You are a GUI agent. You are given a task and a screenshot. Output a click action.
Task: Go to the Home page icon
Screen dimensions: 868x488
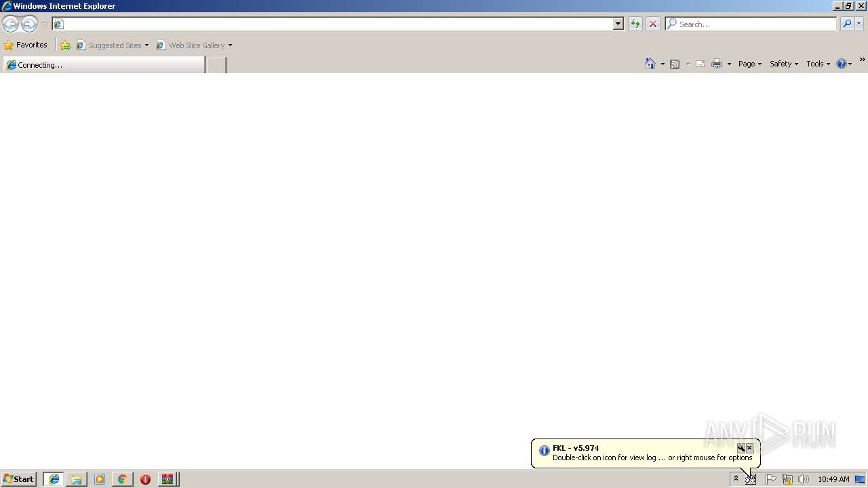(650, 64)
